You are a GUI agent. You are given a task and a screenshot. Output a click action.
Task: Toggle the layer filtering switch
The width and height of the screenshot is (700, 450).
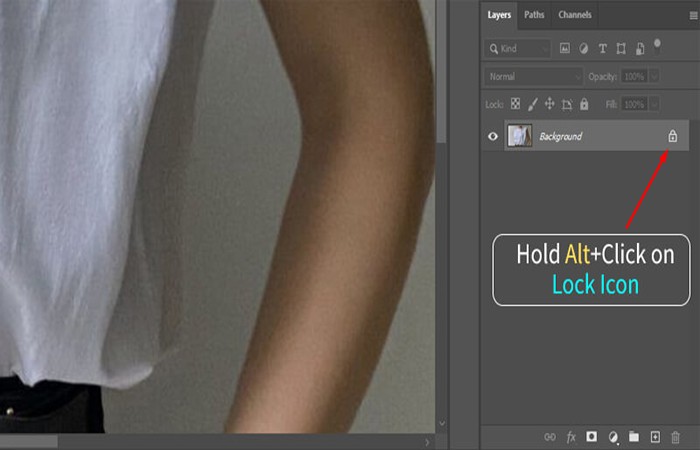click(657, 46)
